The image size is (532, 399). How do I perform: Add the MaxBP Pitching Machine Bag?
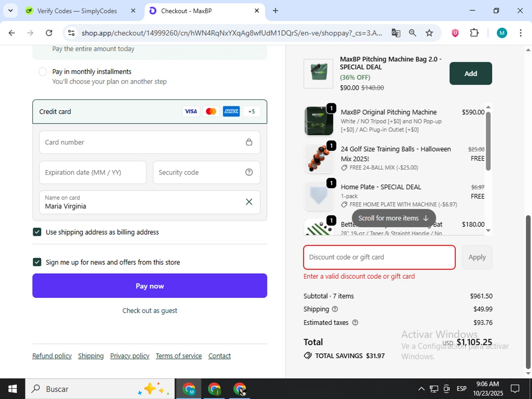(471, 73)
